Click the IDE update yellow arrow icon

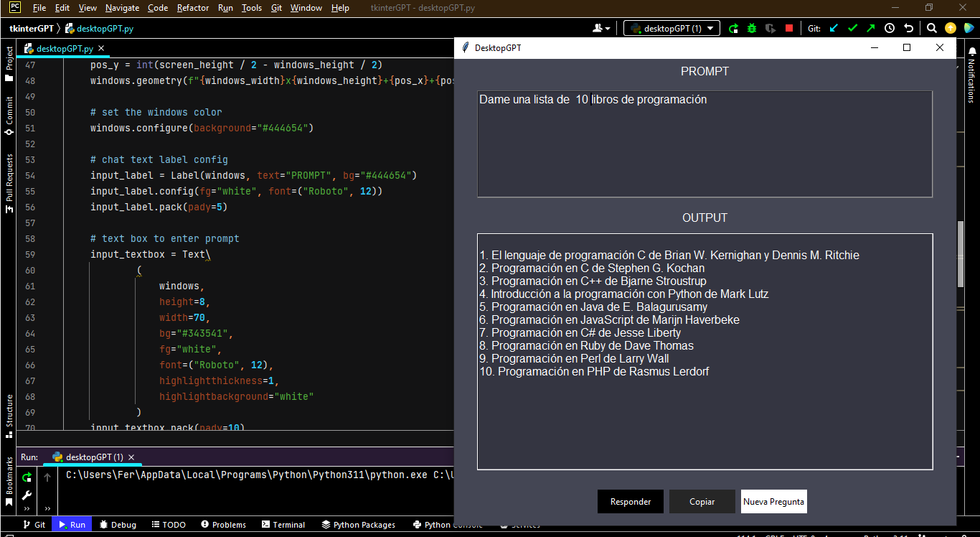coord(950,29)
